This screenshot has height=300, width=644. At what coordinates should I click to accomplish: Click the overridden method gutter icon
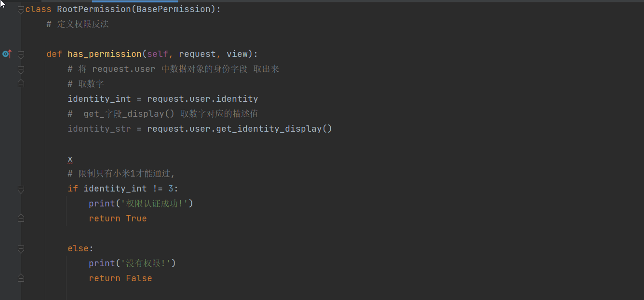pos(6,54)
